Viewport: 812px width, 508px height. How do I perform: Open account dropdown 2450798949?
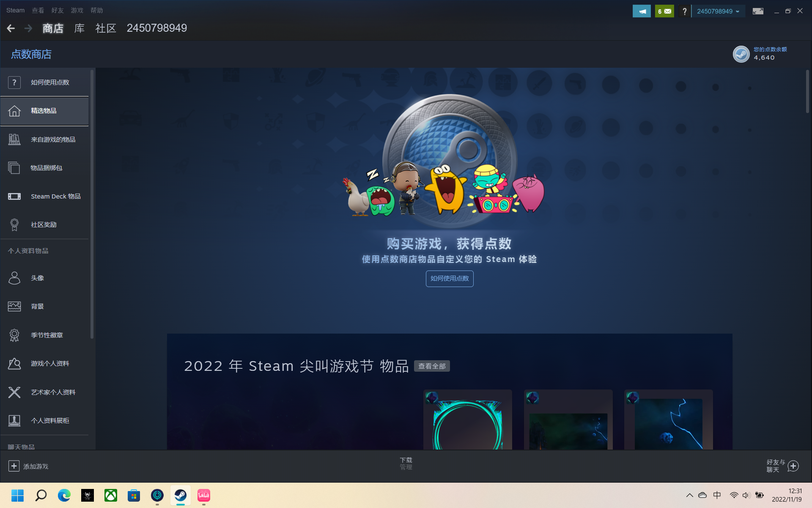(x=718, y=11)
